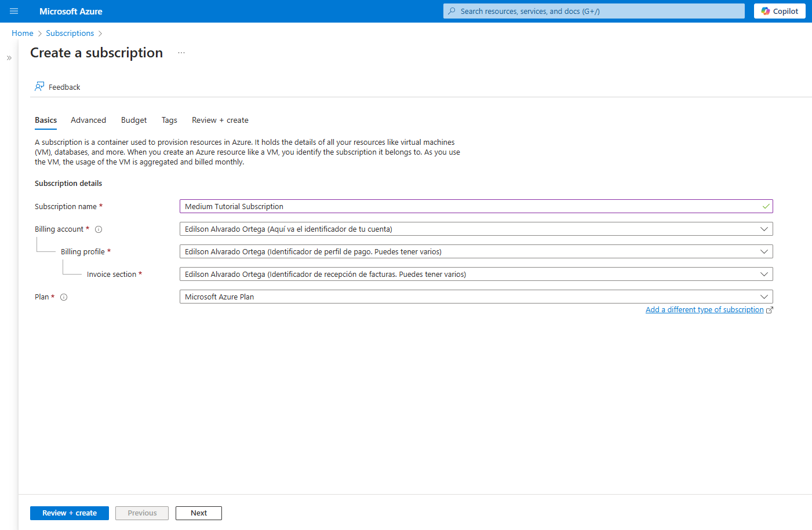Go to Home breadcrumb
This screenshot has height=530, width=812.
click(23, 33)
